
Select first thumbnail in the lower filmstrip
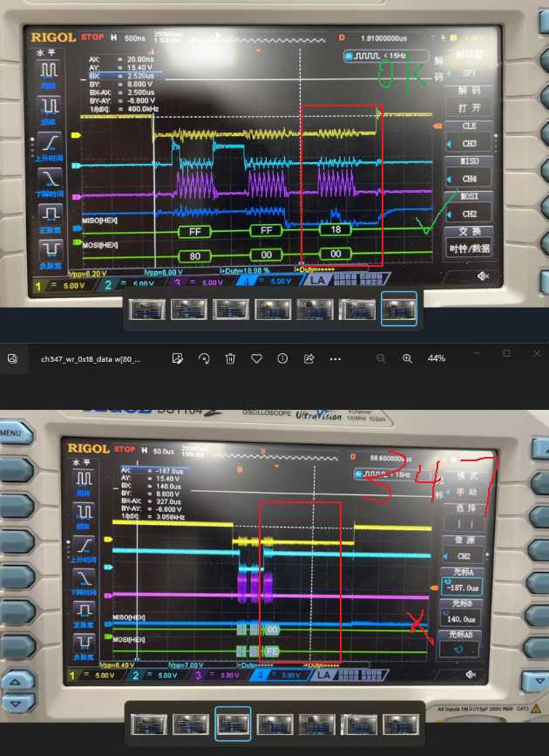pyautogui.click(x=148, y=724)
